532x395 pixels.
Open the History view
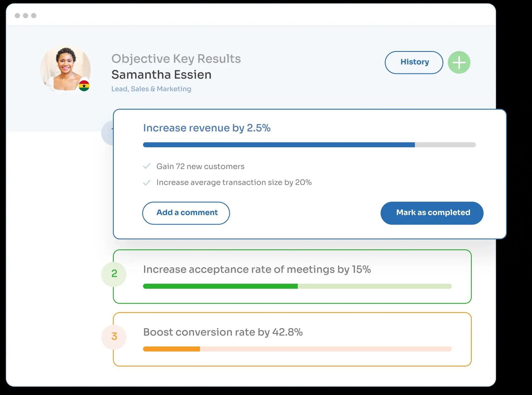pyautogui.click(x=414, y=62)
